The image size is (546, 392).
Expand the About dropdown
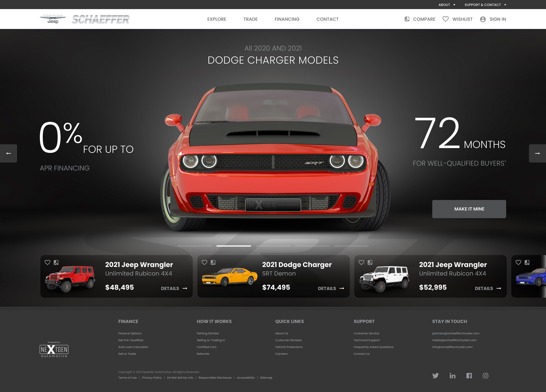[x=447, y=5]
